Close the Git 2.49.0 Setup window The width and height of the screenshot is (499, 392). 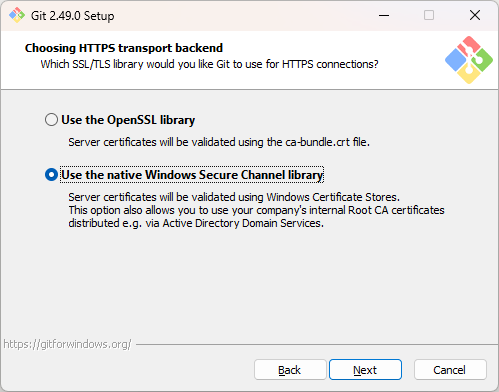[475, 15]
